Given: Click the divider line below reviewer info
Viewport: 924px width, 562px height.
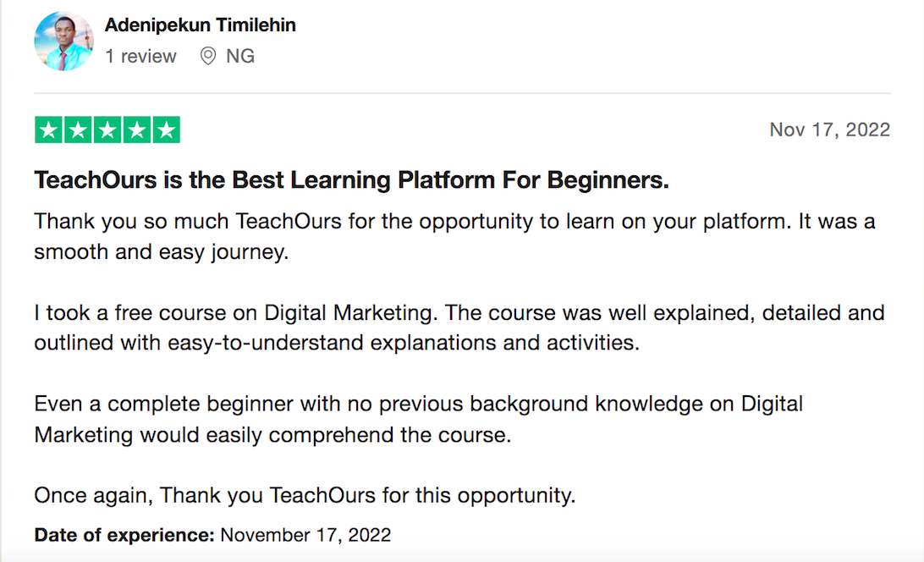Looking at the screenshot, I should coord(463,93).
